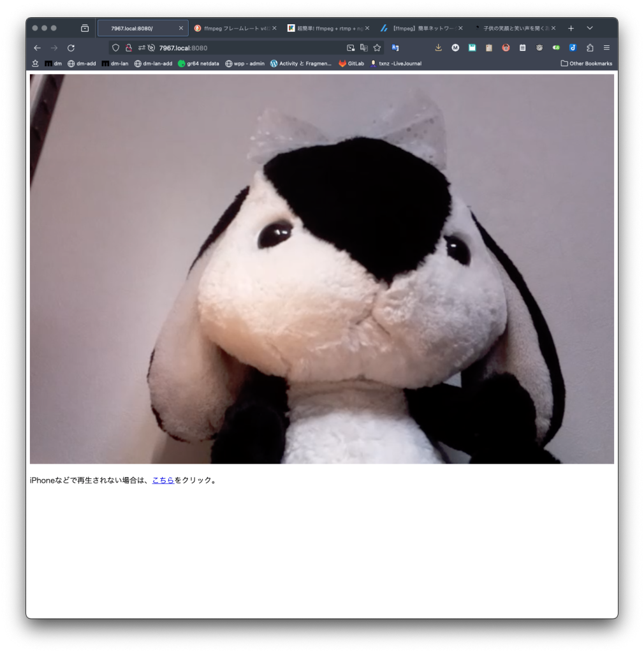Switch to the ffmpeg フレームレート tab
The width and height of the screenshot is (644, 653).
(233, 28)
